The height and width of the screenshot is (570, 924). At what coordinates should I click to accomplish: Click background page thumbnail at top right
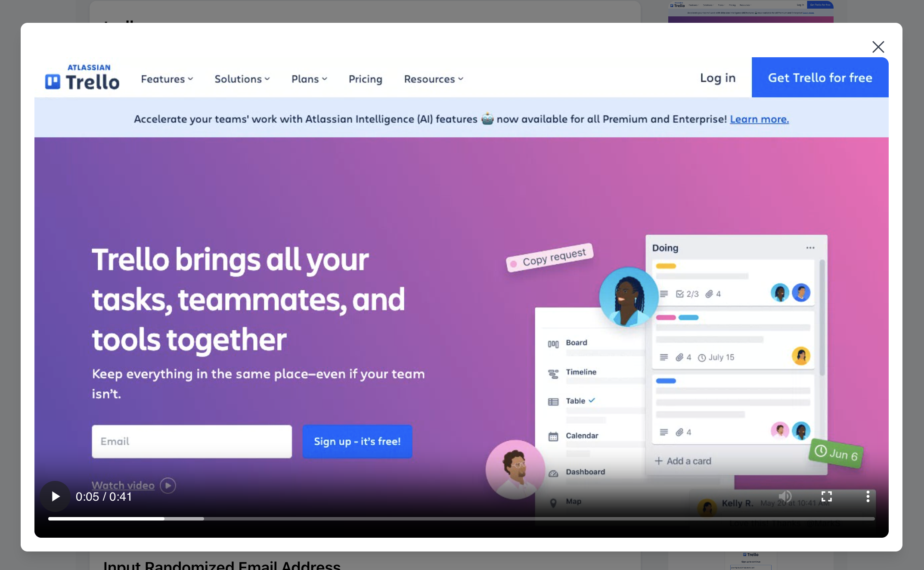[x=750, y=11]
